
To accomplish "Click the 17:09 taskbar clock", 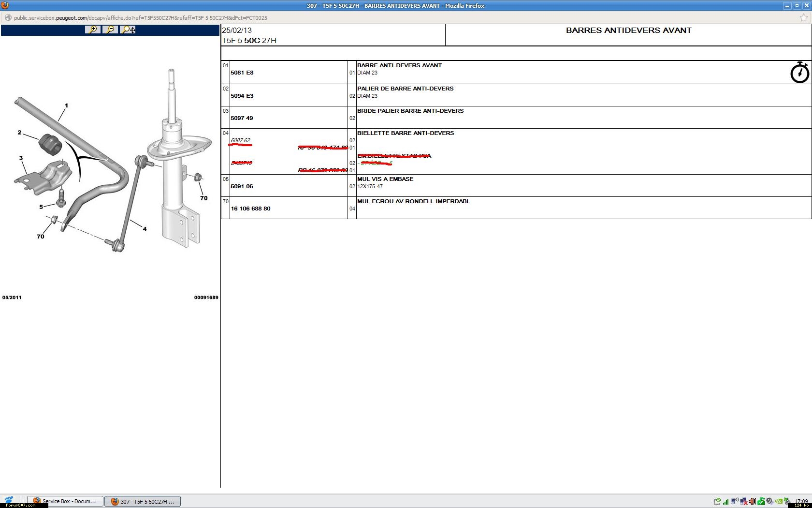I will [x=801, y=501].
